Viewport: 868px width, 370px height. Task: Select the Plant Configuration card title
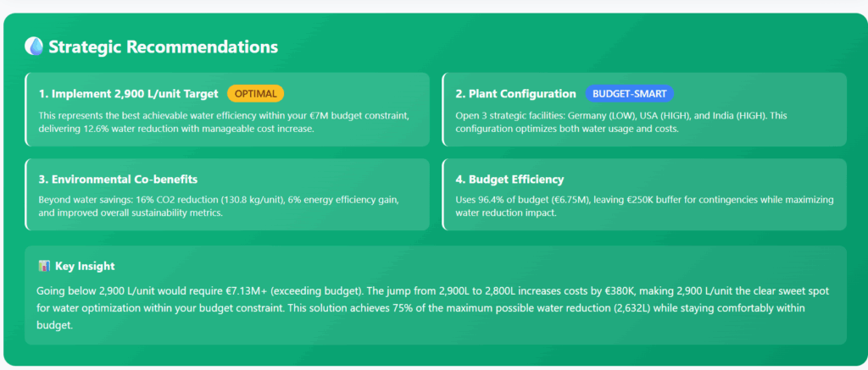(x=515, y=94)
